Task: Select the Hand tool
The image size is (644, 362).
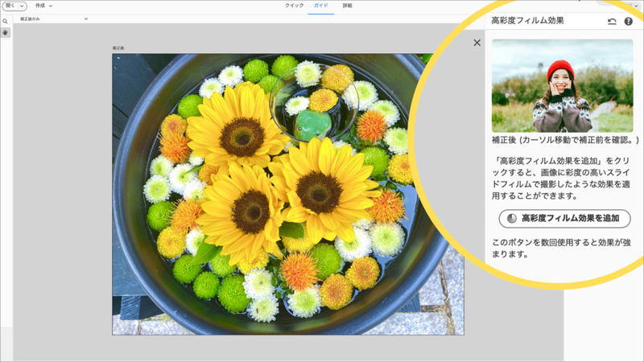Action: pos(6,32)
